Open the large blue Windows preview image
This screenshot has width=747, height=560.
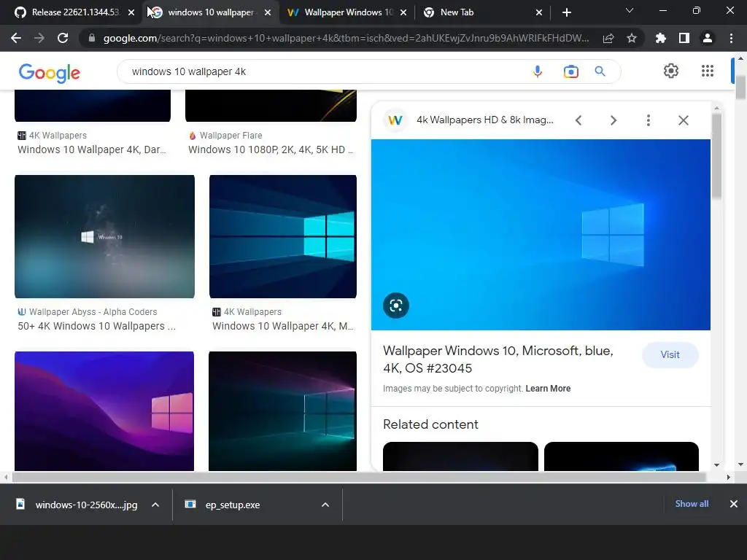pos(541,234)
